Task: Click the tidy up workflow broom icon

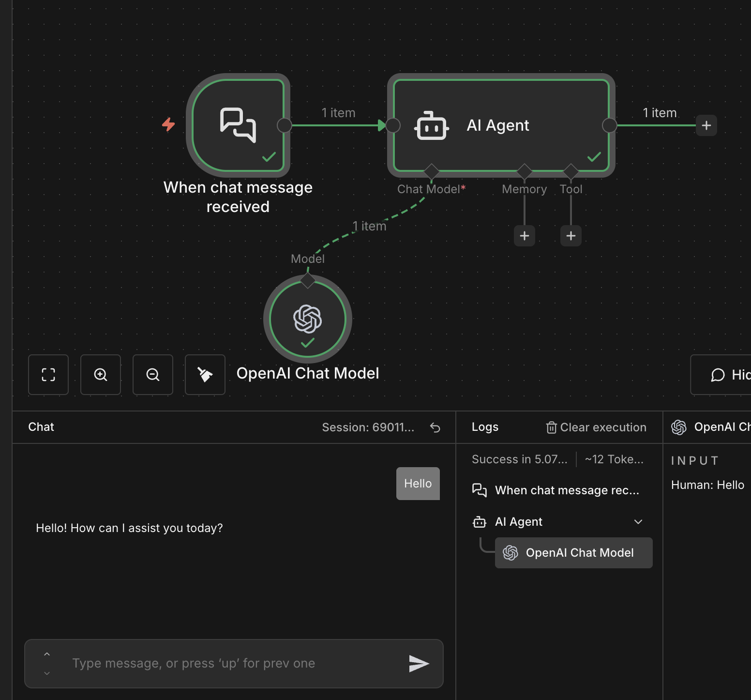Action: click(205, 375)
